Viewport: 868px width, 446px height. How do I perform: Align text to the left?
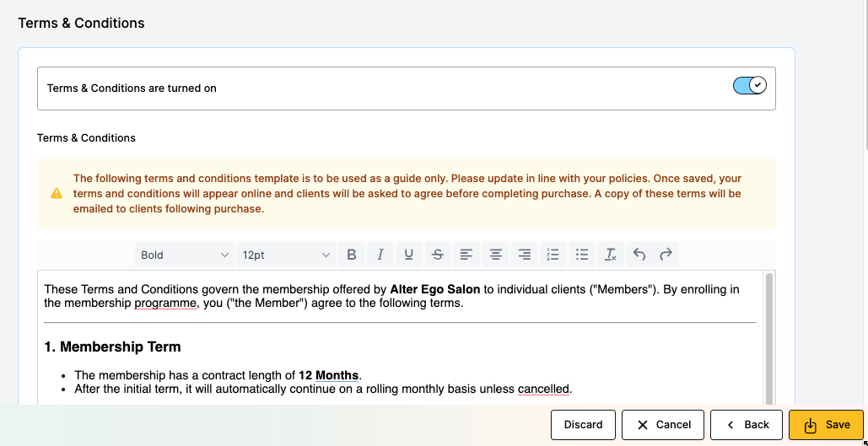pyautogui.click(x=466, y=255)
